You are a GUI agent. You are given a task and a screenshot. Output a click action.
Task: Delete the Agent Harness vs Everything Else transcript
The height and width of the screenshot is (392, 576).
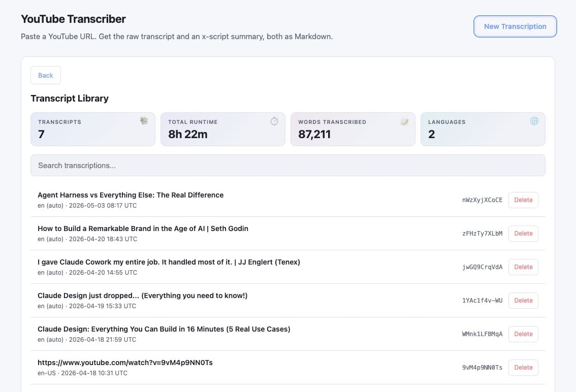point(523,200)
